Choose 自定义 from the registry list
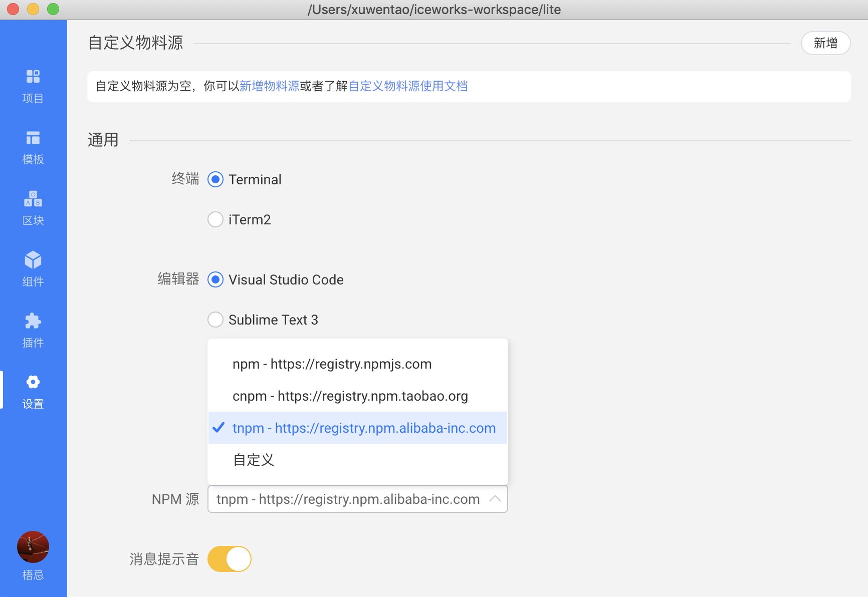This screenshot has height=597, width=868. point(253,460)
